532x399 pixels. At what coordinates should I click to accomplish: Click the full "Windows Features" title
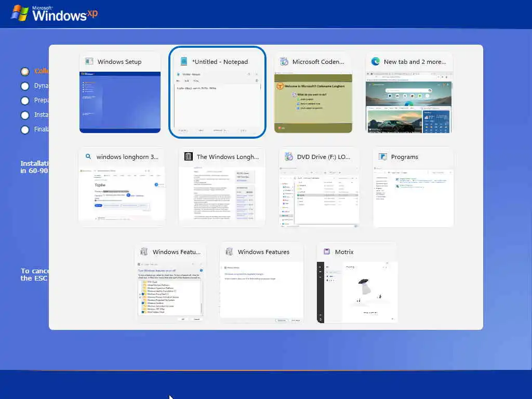(x=263, y=252)
